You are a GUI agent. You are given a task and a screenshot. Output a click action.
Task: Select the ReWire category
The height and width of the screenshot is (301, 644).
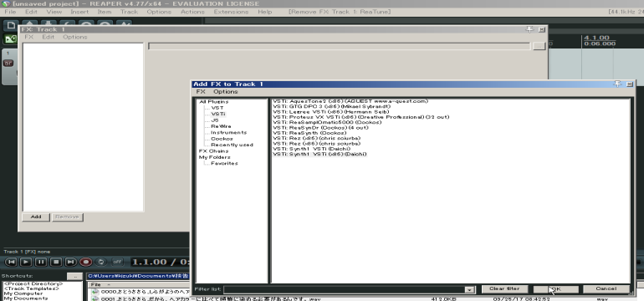click(x=221, y=126)
